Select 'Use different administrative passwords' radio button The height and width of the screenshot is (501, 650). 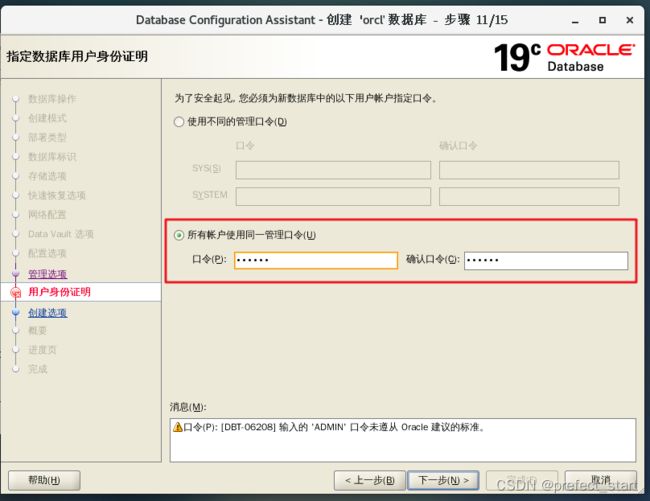[179, 122]
